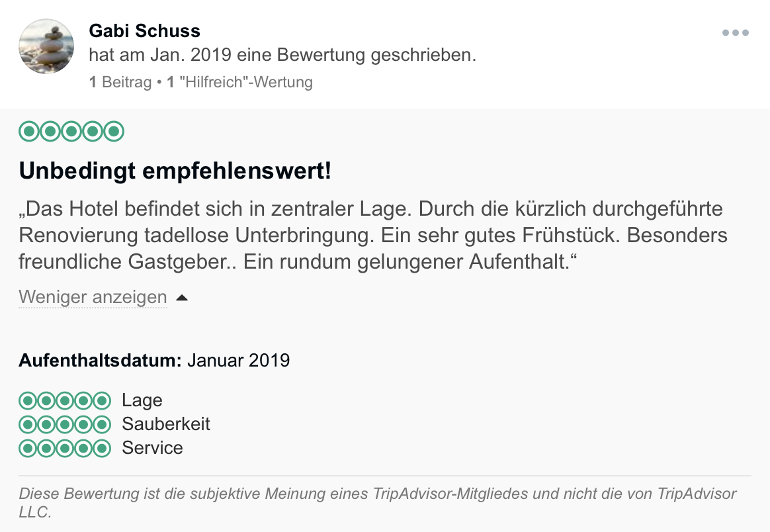This screenshot has height=532, width=770.
Task: Click the Lage category label
Action: pos(142,400)
